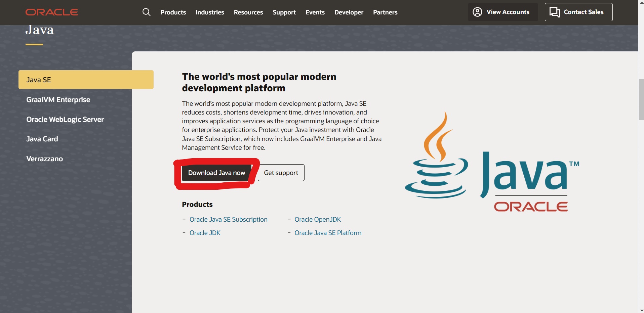Viewport: 644px width, 313px height.
Task: Open the Oracle JDK link
Action: pyautogui.click(x=205, y=233)
